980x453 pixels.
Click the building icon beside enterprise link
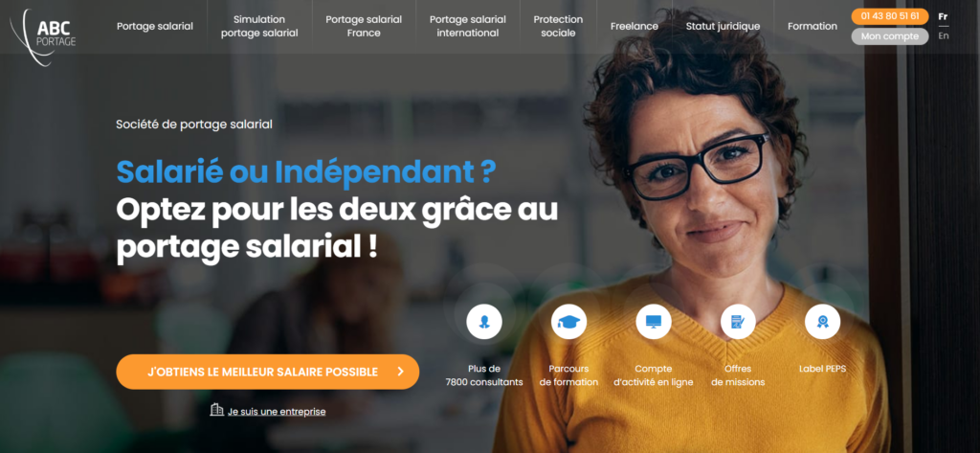[217, 410]
